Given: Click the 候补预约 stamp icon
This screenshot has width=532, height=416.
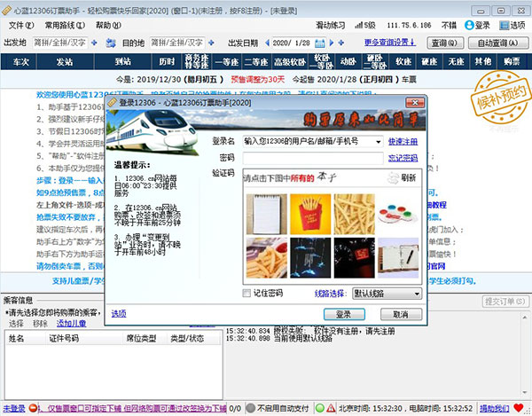Looking at the screenshot, I should (501, 98).
